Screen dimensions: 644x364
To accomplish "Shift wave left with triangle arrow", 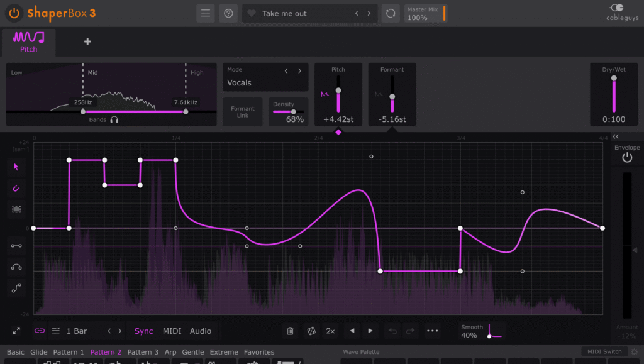I will click(352, 331).
